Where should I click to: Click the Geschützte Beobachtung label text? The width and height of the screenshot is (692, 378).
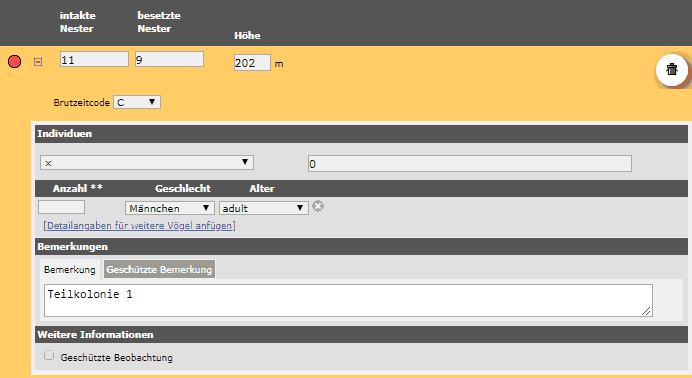tap(117, 357)
